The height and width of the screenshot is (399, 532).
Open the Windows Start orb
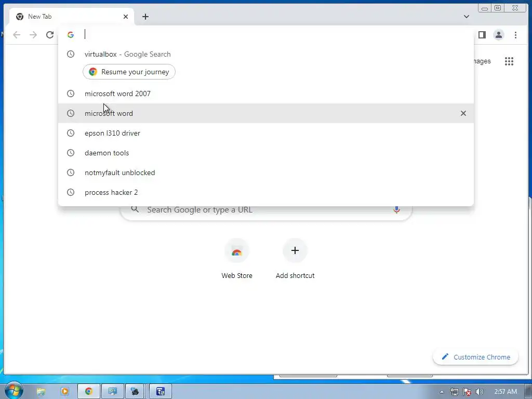pyautogui.click(x=14, y=391)
